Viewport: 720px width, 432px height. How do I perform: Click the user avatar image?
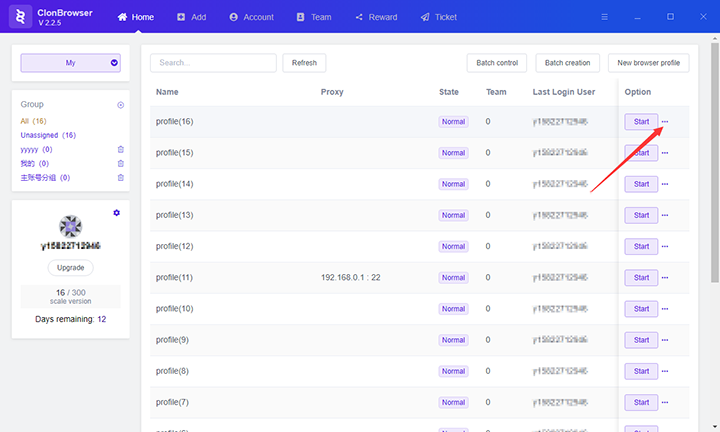pyautogui.click(x=70, y=226)
